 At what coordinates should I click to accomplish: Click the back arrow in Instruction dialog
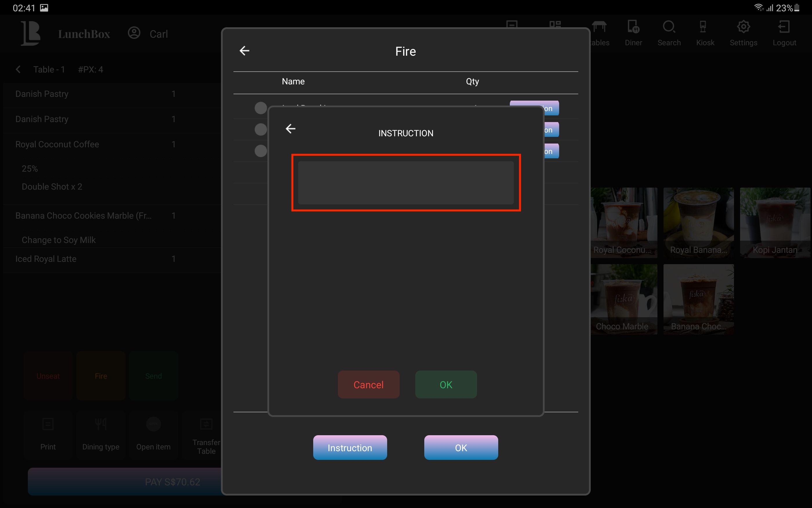(291, 128)
